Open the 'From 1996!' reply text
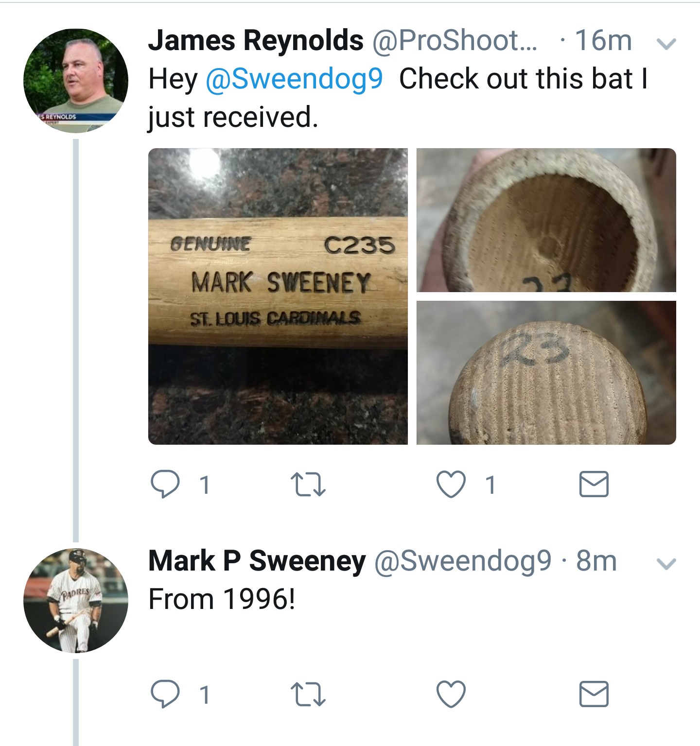 tap(222, 599)
